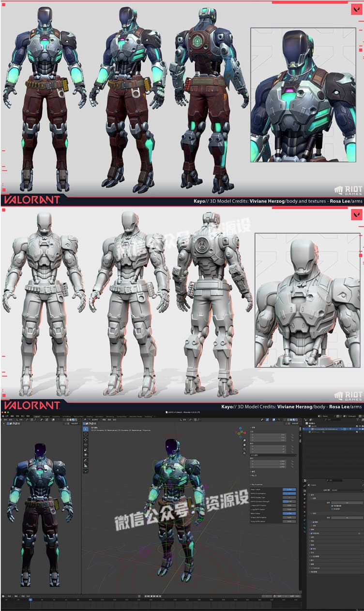Jump to the timeline start frame
Screen dimensions: 364x611
click(x=146, y=596)
